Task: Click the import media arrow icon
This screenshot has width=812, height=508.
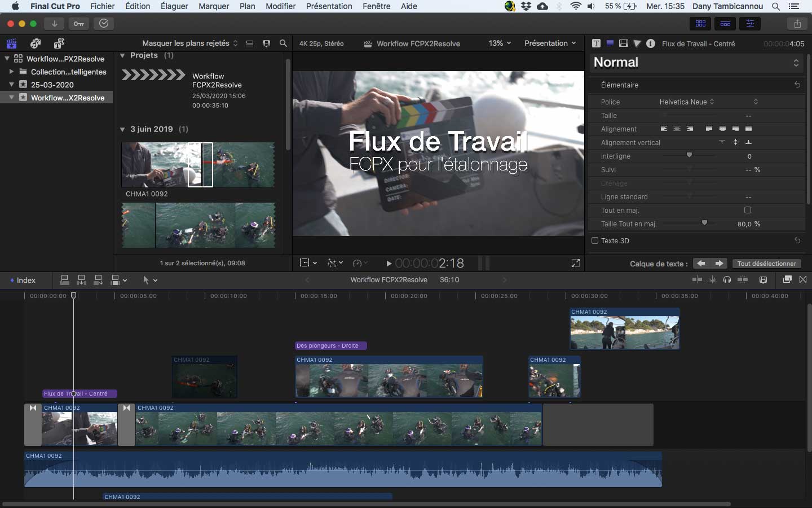Action: [x=54, y=24]
